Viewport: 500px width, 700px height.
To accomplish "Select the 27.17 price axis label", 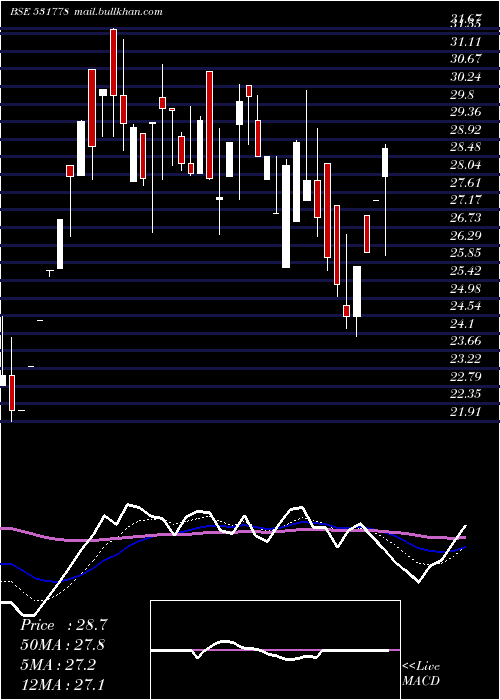I will [466, 200].
